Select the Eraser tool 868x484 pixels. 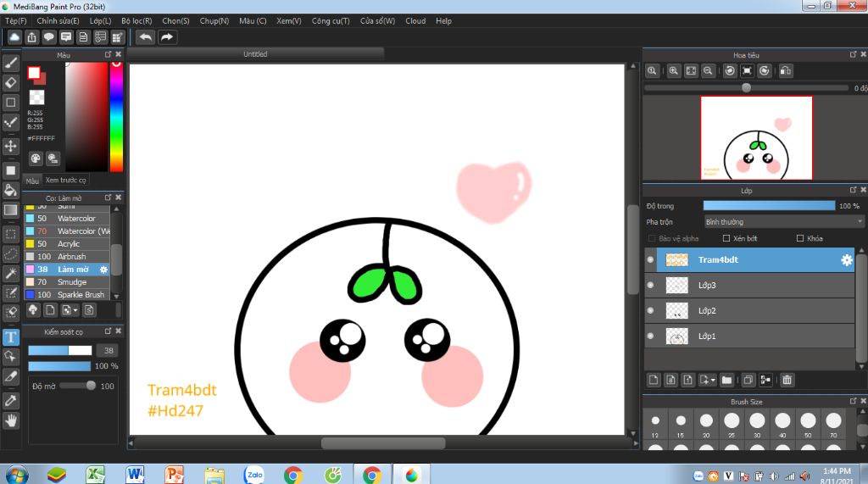click(10, 82)
